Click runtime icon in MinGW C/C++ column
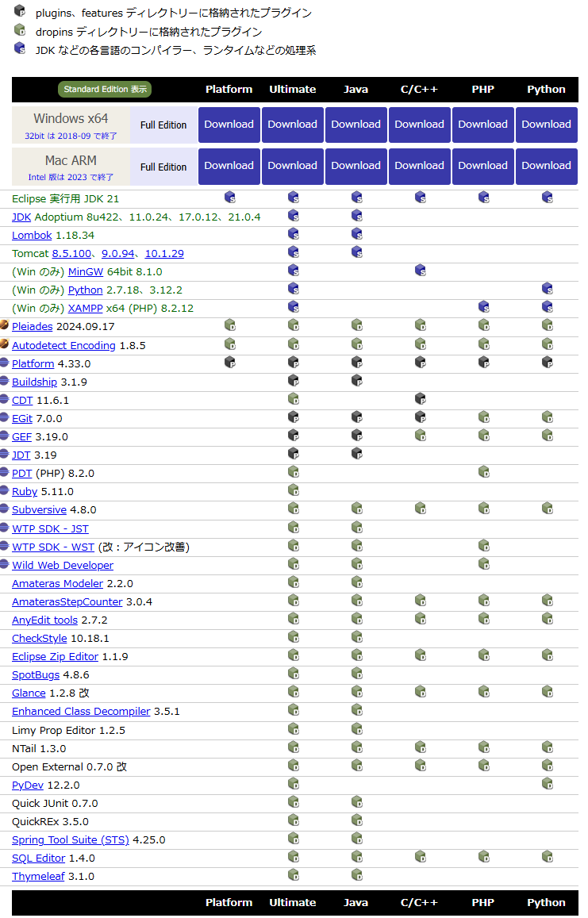 [x=420, y=271]
